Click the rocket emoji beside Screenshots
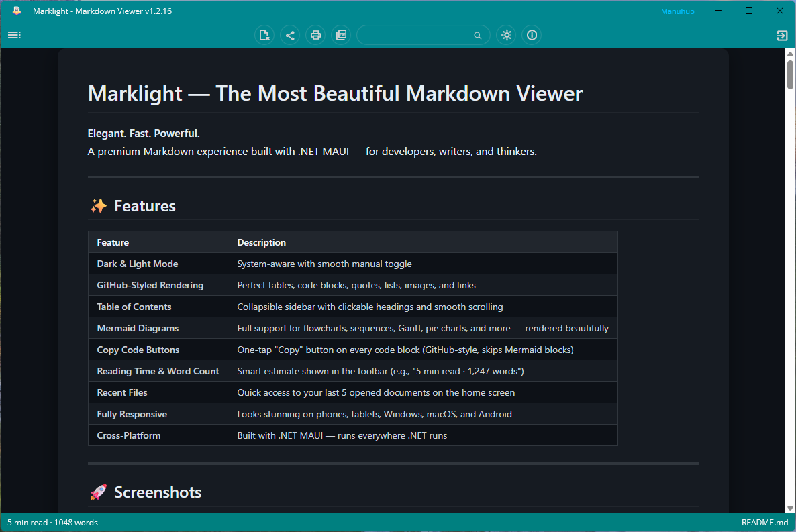 (x=99, y=492)
